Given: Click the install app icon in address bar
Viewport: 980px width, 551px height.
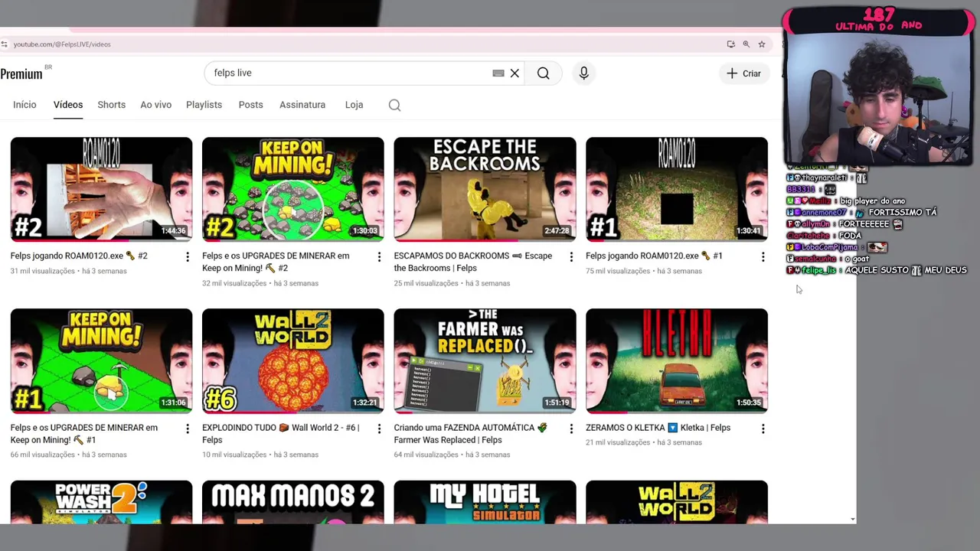Looking at the screenshot, I should click(x=730, y=44).
